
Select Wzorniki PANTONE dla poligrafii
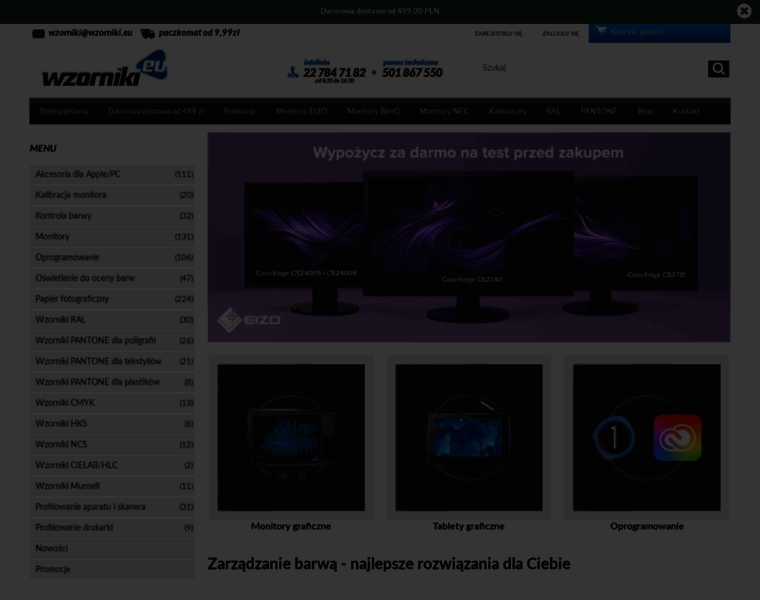click(112, 341)
